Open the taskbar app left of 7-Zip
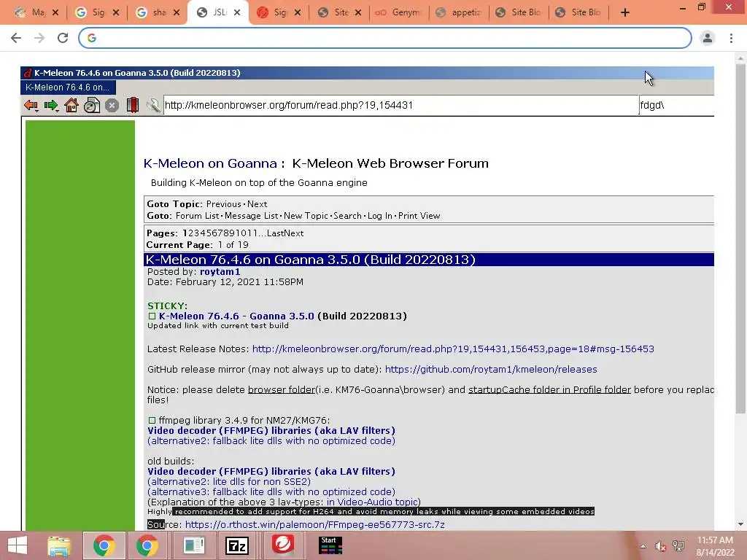The image size is (747, 560). click(x=193, y=545)
